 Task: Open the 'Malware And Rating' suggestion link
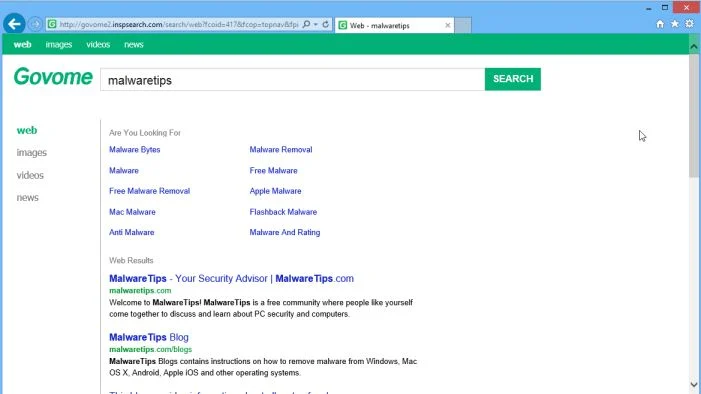click(x=285, y=233)
